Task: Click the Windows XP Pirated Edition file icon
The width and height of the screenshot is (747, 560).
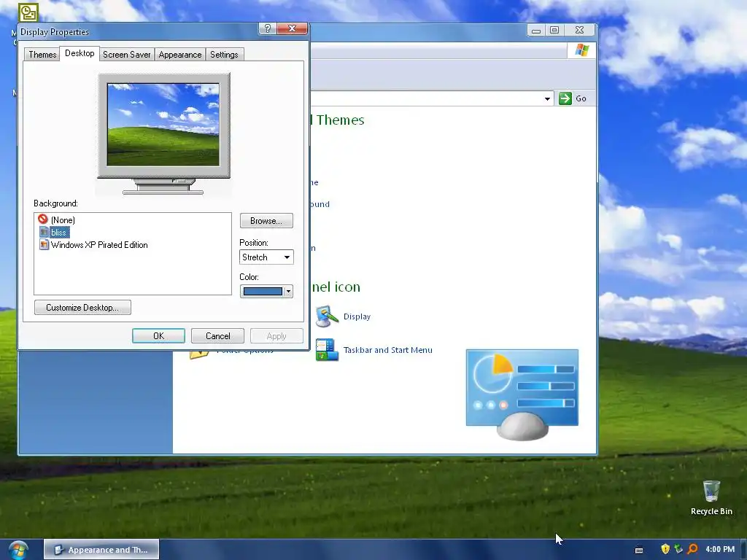Action: [44, 245]
